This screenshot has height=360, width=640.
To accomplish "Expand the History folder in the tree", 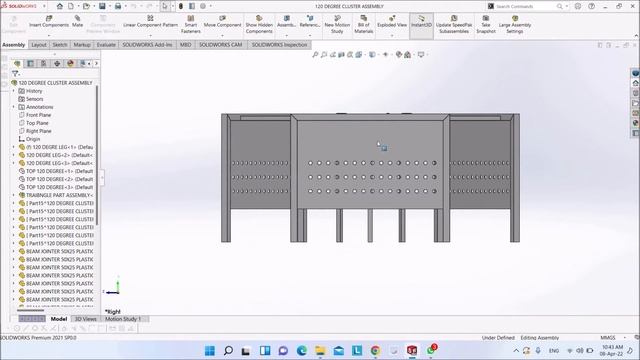I will point(13,91).
